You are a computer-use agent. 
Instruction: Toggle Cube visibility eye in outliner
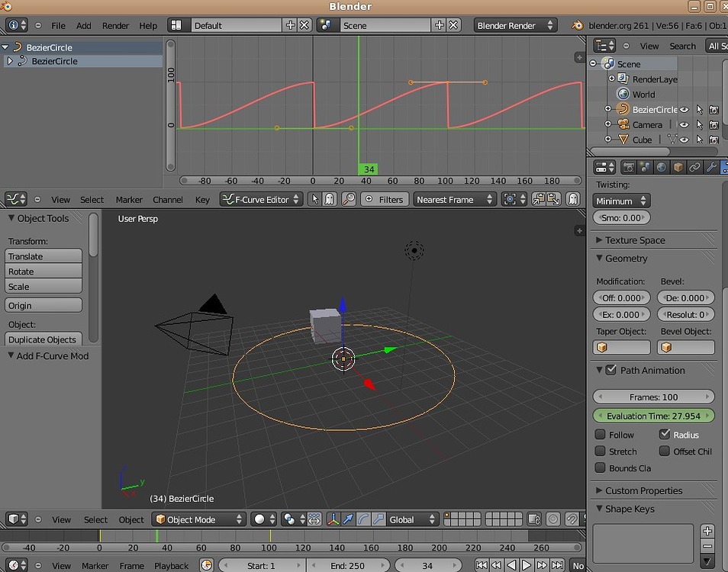pyautogui.click(x=685, y=140)
